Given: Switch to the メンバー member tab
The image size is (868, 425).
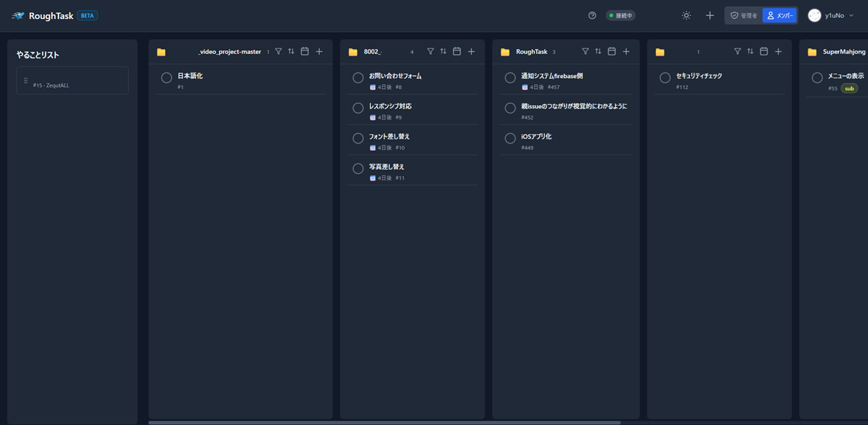Looking at the screenshot, I should (779, 16).
